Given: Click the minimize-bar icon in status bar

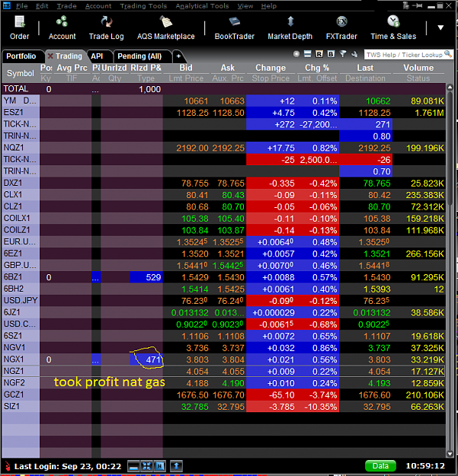Looking at the screenshot, I should coord(133,466).
